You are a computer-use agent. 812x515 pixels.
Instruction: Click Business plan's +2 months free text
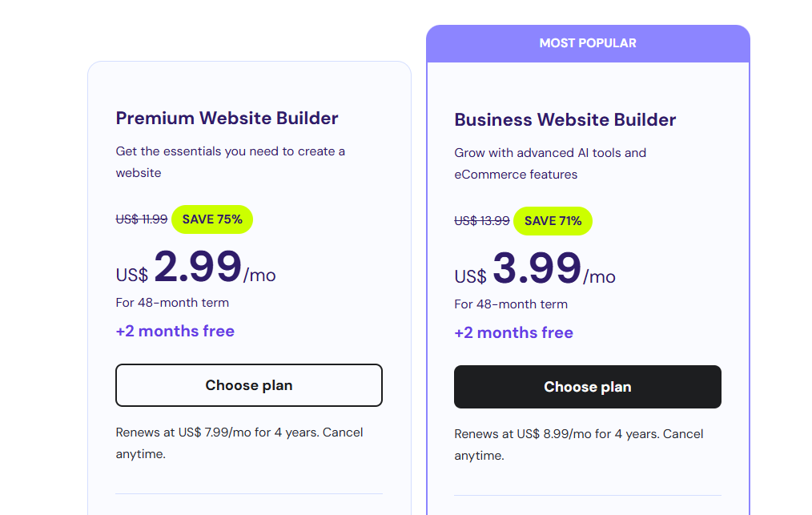point(514,332)
